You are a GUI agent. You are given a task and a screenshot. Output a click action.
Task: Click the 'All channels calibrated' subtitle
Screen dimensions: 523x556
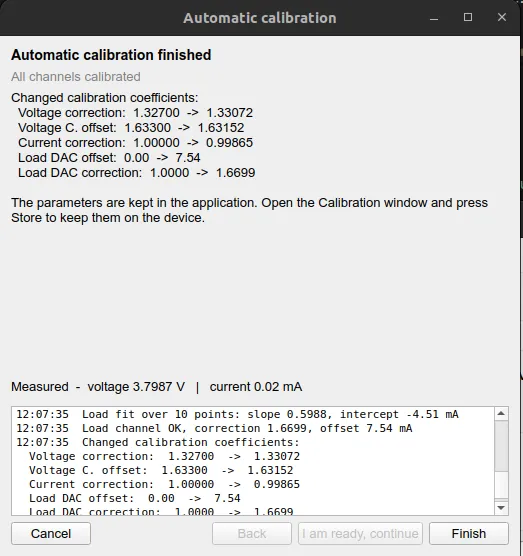tap(76, 77)
